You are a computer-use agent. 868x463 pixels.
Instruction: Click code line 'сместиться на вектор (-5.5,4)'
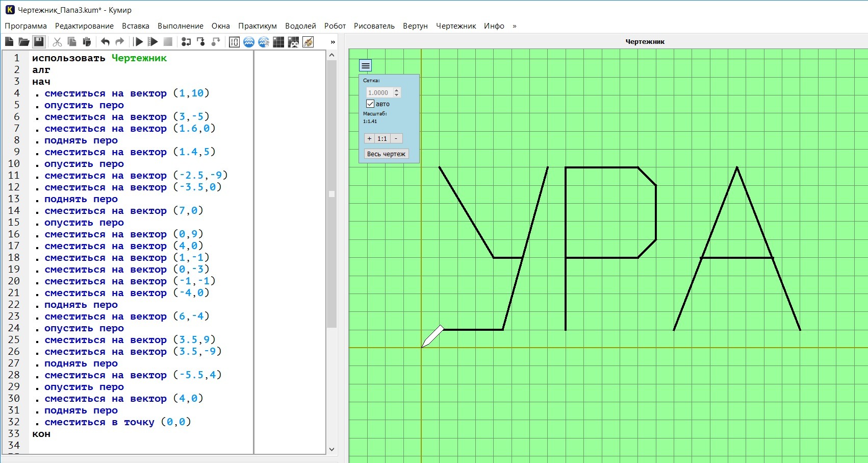(133, 375)
